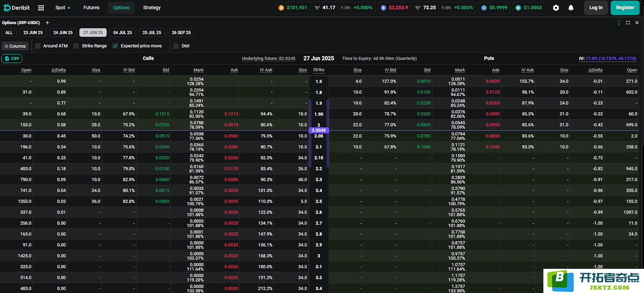Select the 2.5 strike row
Image resolution: width=644 pixels, height=293 pixels.
pyautogui.click(x=319, y=202)
